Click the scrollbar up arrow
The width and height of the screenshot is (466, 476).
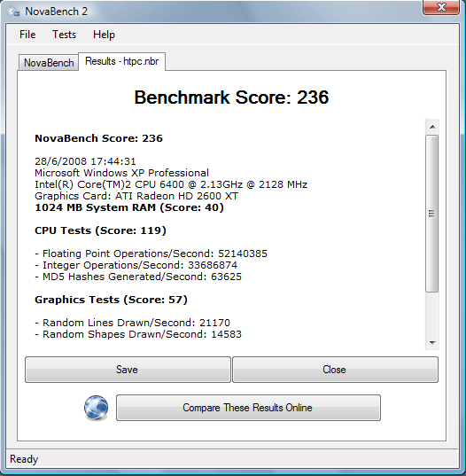click(432, 127)
